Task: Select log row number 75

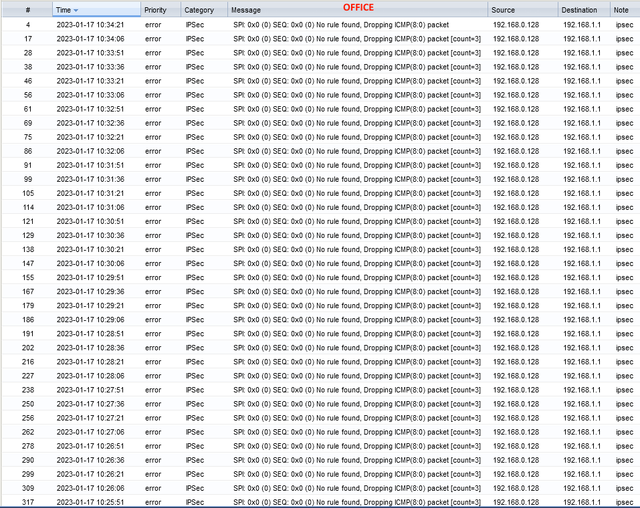Action: click(x=28, y=138)
